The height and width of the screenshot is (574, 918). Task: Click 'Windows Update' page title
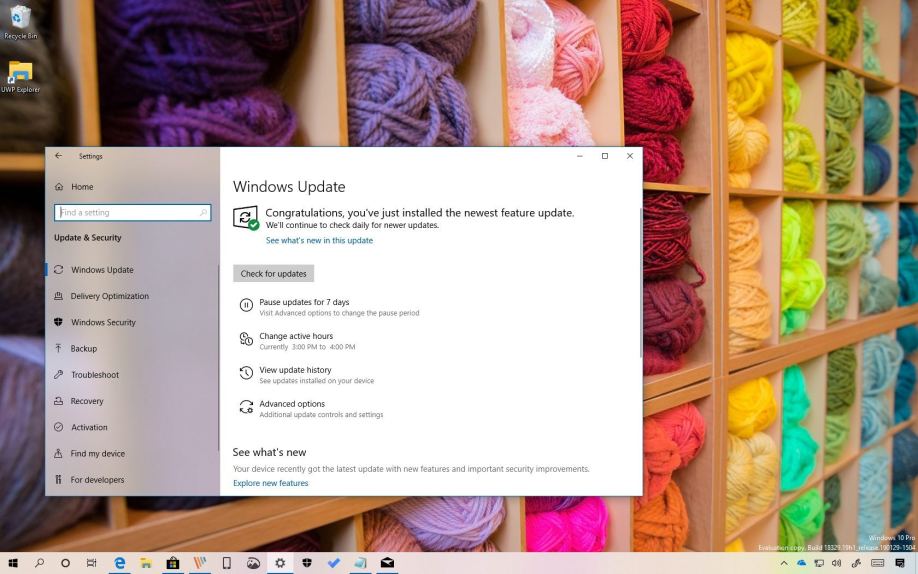coord(289,187)
